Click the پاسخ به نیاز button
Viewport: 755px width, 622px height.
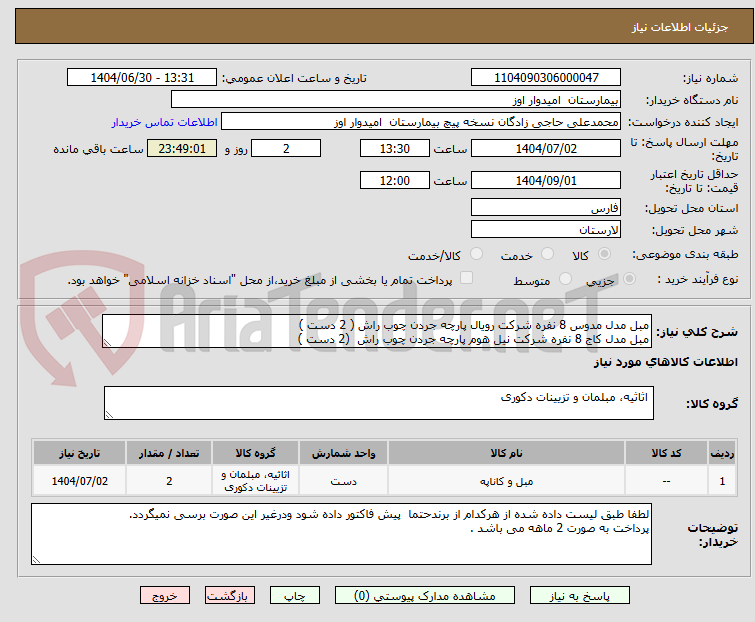pos(580,596)
